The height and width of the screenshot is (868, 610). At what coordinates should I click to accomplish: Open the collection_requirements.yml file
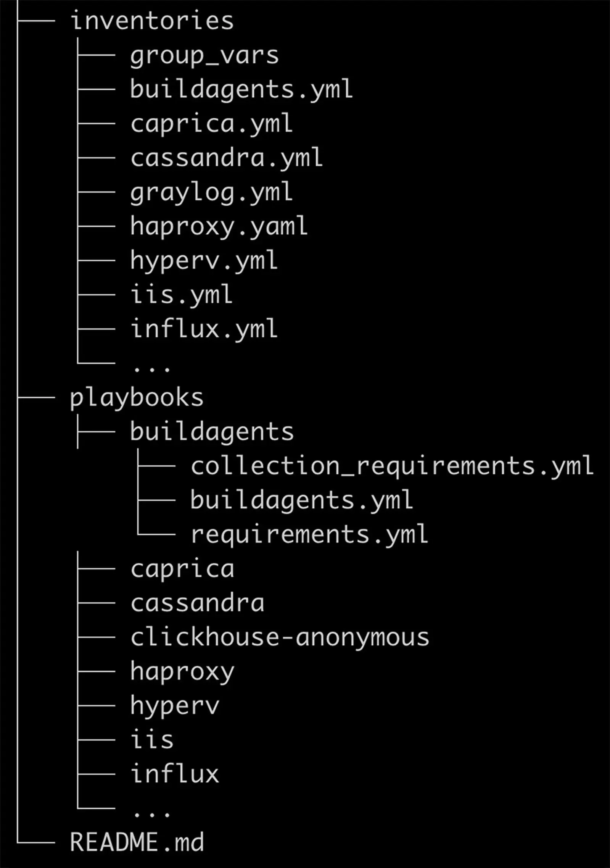point(392,466)
